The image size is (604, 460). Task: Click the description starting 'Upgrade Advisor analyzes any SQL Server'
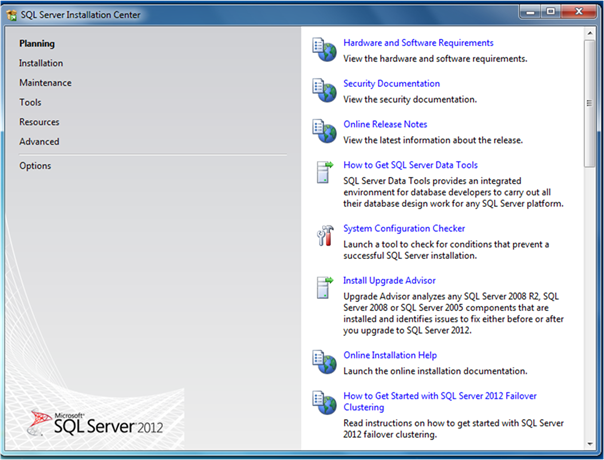453,313
